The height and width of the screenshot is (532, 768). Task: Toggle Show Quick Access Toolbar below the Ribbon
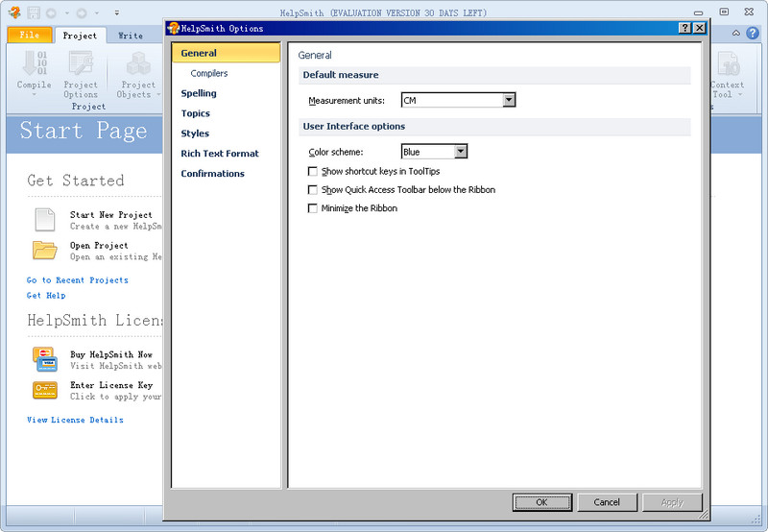(313, 190)
